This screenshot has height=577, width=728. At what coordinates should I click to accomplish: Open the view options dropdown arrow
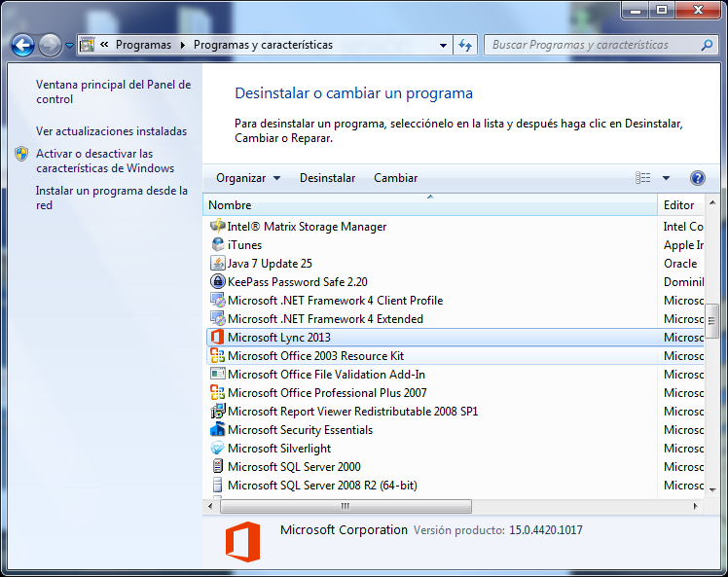click(x=667, y=178)
